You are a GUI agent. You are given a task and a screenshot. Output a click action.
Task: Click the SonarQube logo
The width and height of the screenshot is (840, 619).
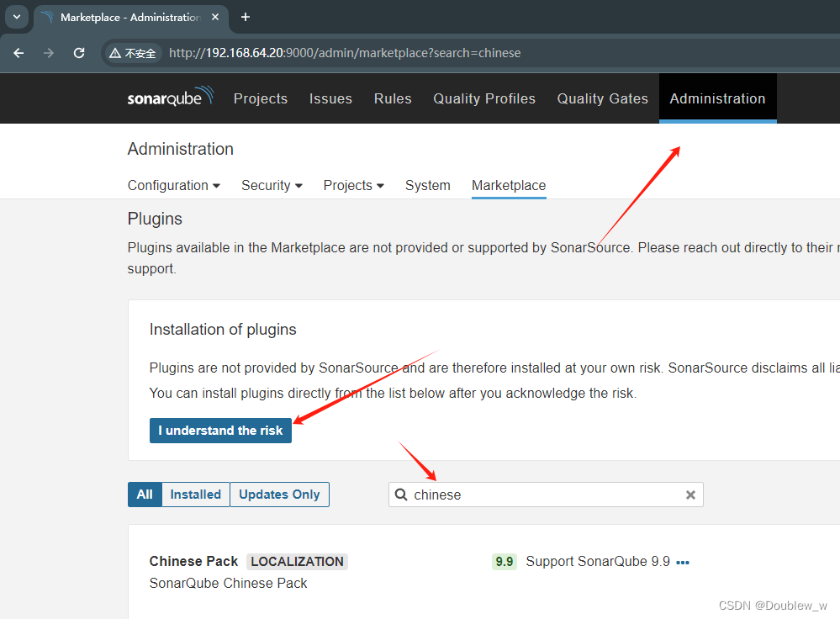[x=171, y=97]
